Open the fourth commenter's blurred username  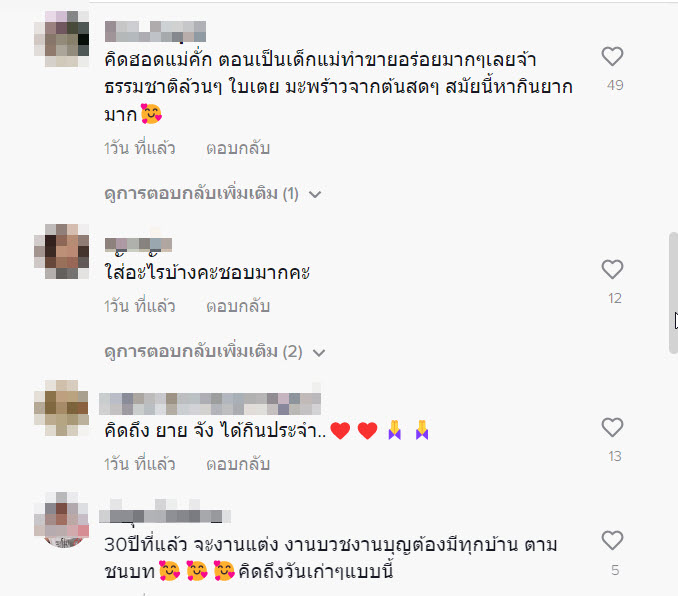coord(165,516)
